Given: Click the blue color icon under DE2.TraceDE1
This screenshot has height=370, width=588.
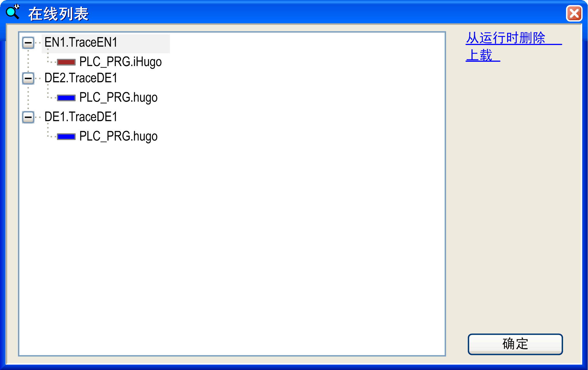Looking at the screenshot, I should pyautogui.click(x=66, y=98).
